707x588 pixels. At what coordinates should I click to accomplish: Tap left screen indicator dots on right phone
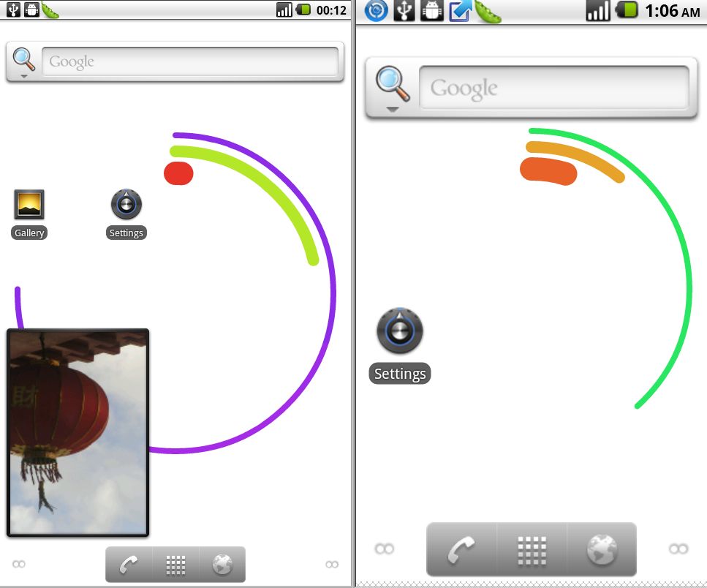[x=384, y=549]
